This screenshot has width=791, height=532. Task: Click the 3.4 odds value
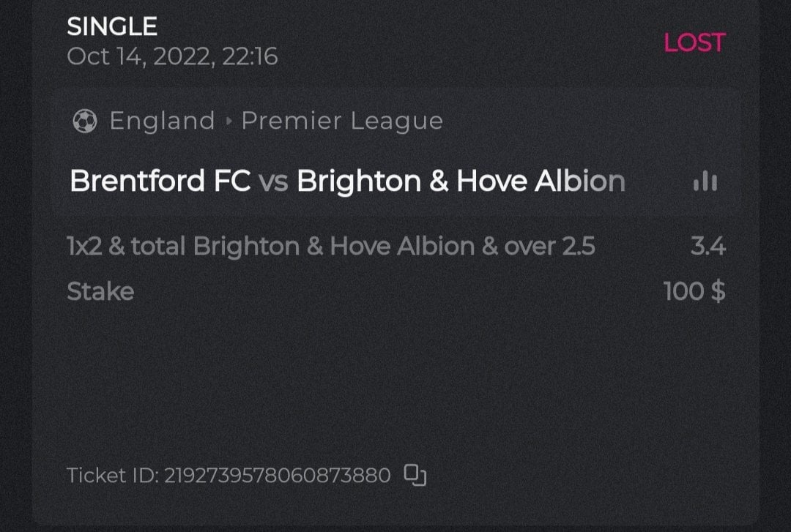708,247
